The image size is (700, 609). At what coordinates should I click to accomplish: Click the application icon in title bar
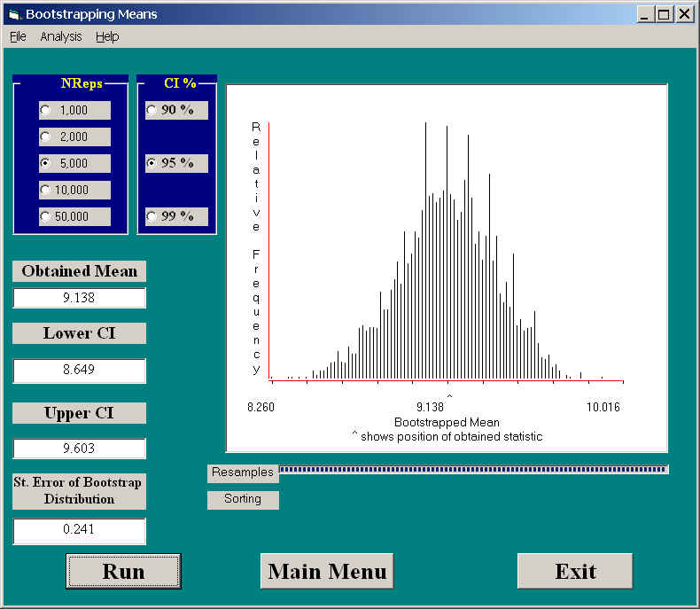[13, 14]
